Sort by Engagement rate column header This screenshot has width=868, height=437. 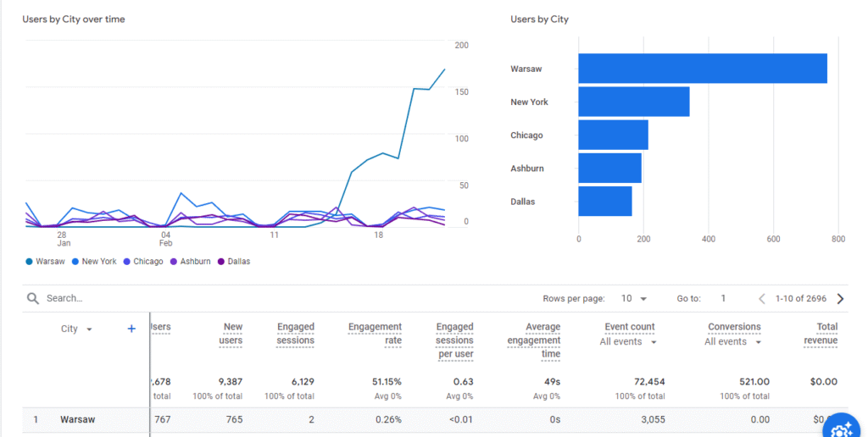tap(375, 334)
